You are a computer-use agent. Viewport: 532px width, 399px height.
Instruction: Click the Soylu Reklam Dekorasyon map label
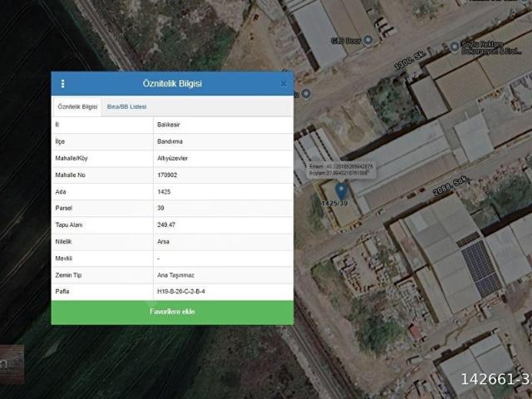491,48
